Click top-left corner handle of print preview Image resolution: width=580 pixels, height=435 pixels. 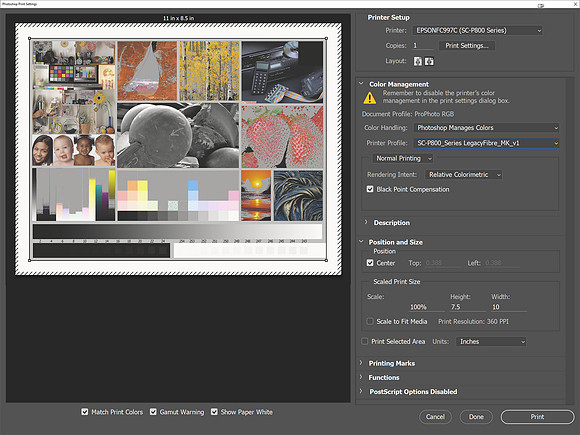tap(30, 38)
